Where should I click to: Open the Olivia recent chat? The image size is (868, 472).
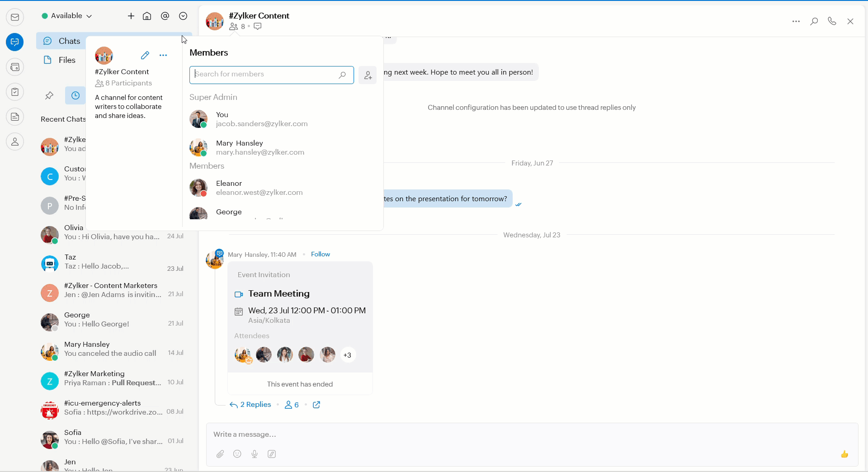pyautogui.click(x=113, y=234)
